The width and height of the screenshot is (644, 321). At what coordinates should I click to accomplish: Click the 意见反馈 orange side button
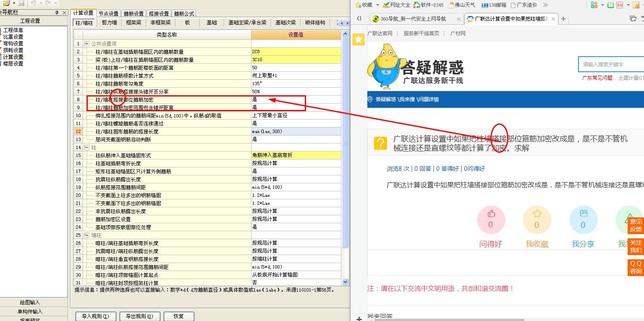point(636,225)
